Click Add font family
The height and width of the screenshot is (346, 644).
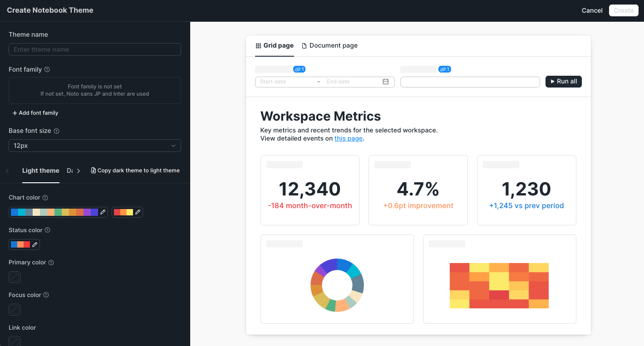coord(35,113)
